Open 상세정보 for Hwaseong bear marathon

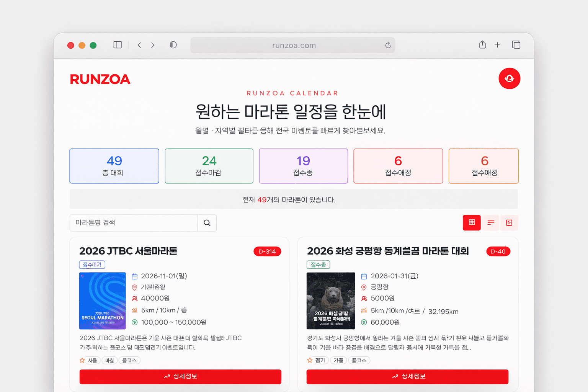pyautogui.click(x=407, y=377)
